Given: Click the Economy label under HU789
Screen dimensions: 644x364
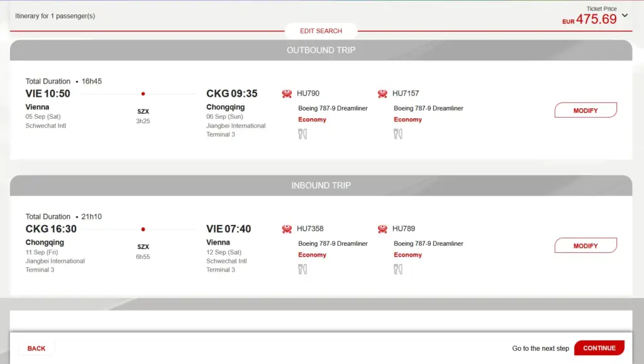Looking at the screenshot, I should [x=408, y=255].
